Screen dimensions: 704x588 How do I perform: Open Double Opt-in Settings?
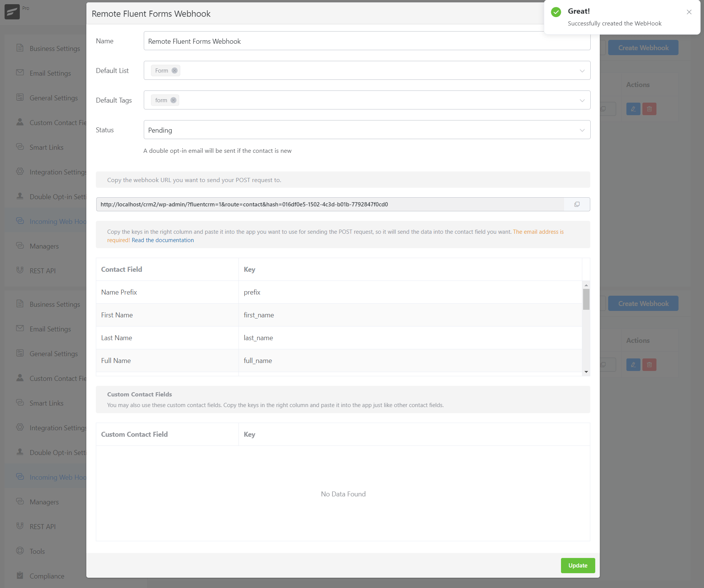(57, 197)
